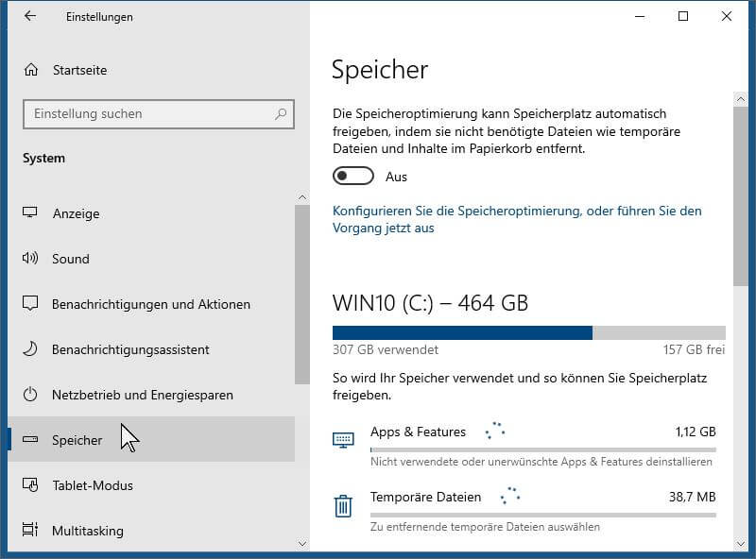The height and width of the screenshot is (559, 756).
Task: Open Konfigurieren Sie die Speicheroptimierung link
Action: 517,219
